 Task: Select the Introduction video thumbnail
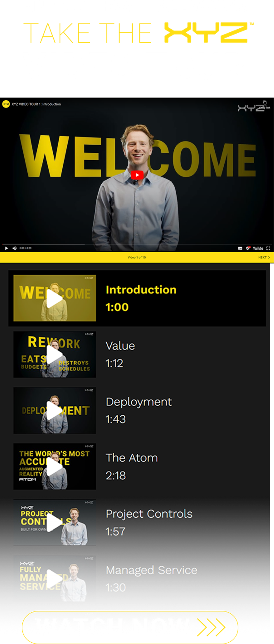point(55,298)
